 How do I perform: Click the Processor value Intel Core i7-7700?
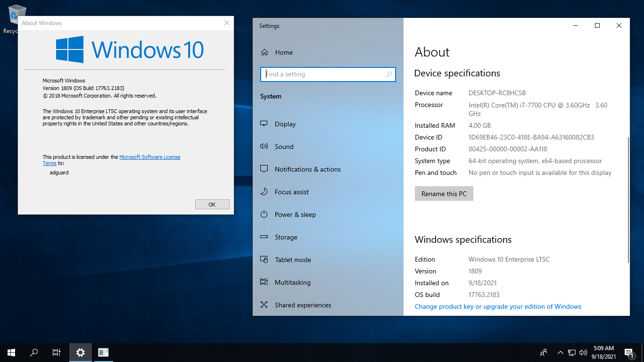pos(538,109)
